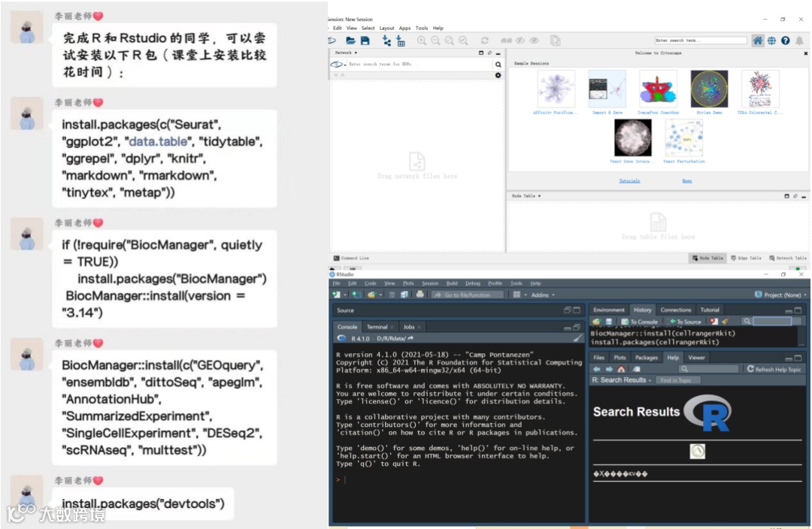Remove selected history entry red X icon

pyautogui.click(x=714, y=322)
